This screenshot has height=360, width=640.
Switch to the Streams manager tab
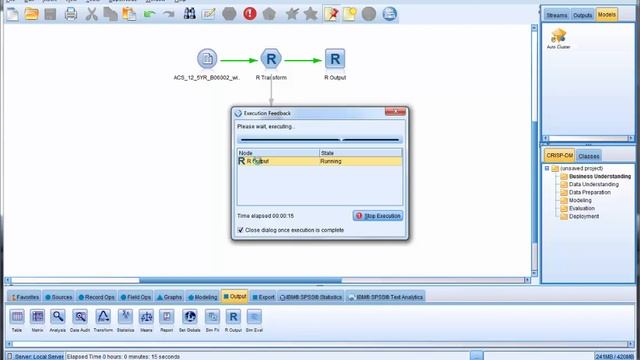pyautogui.click(x=557, y=15)
